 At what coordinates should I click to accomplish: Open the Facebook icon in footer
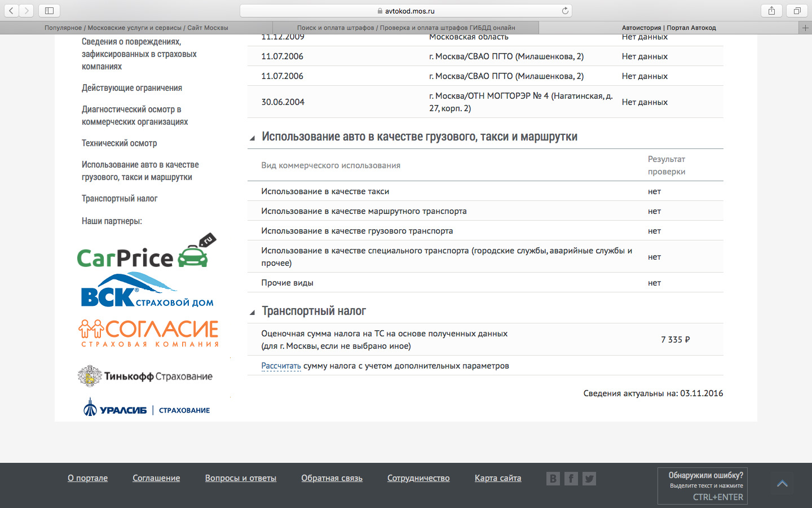click(571, 479)
